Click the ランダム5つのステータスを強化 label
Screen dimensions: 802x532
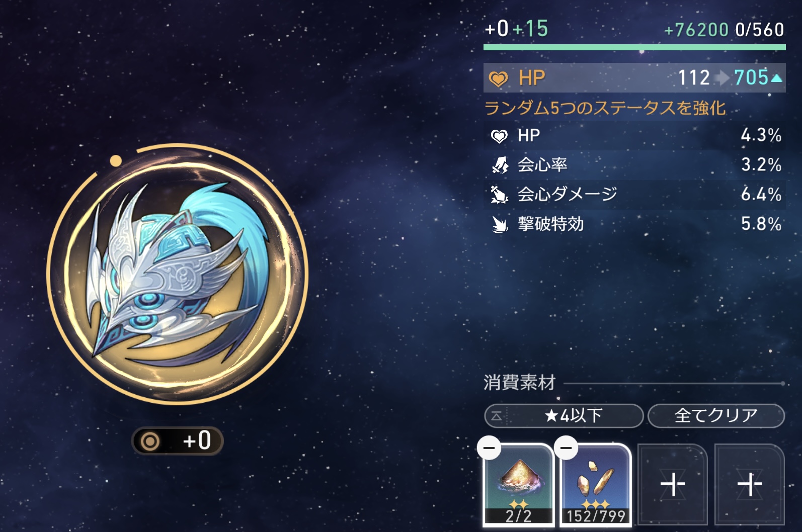605,108
